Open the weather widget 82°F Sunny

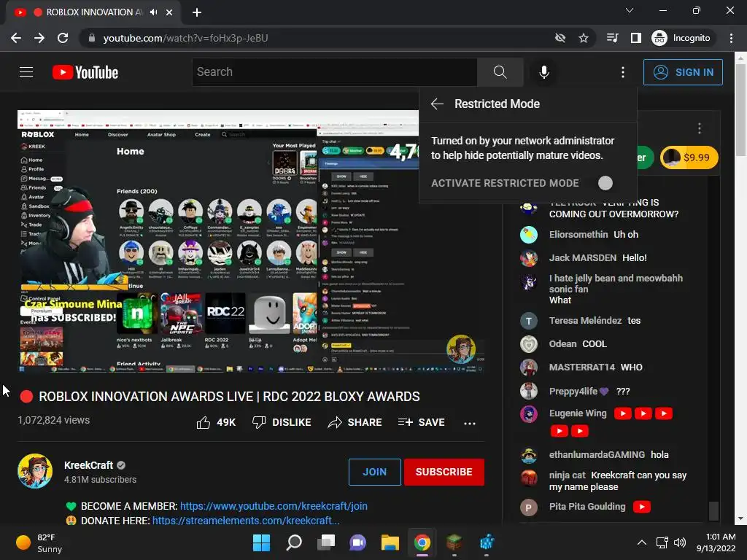(40, 542)
